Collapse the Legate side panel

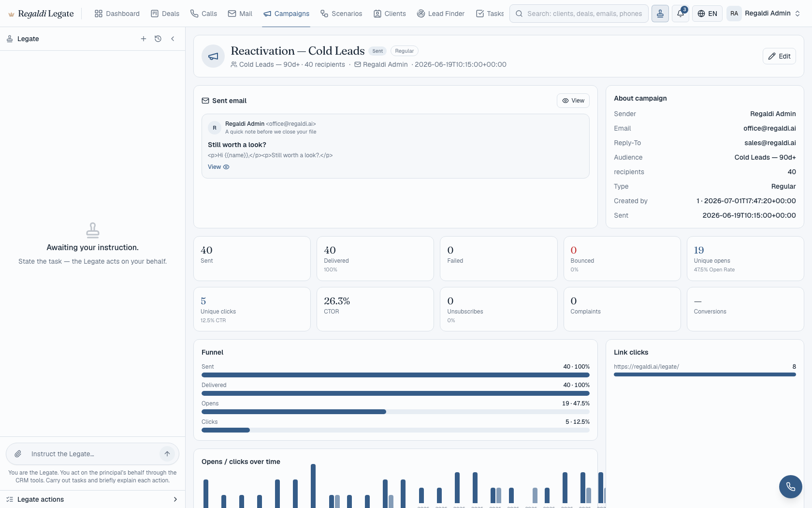pyautogui.click(x=173, y=39)
